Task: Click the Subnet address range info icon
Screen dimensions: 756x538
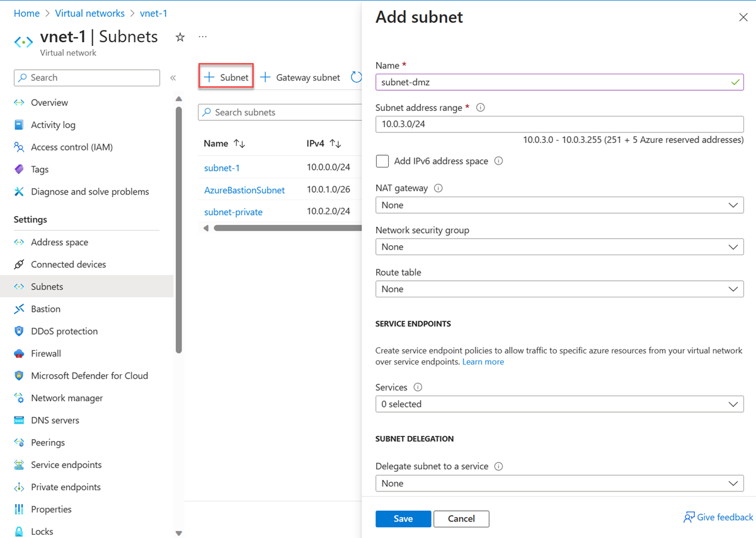Action: click(x=481, y=108)
